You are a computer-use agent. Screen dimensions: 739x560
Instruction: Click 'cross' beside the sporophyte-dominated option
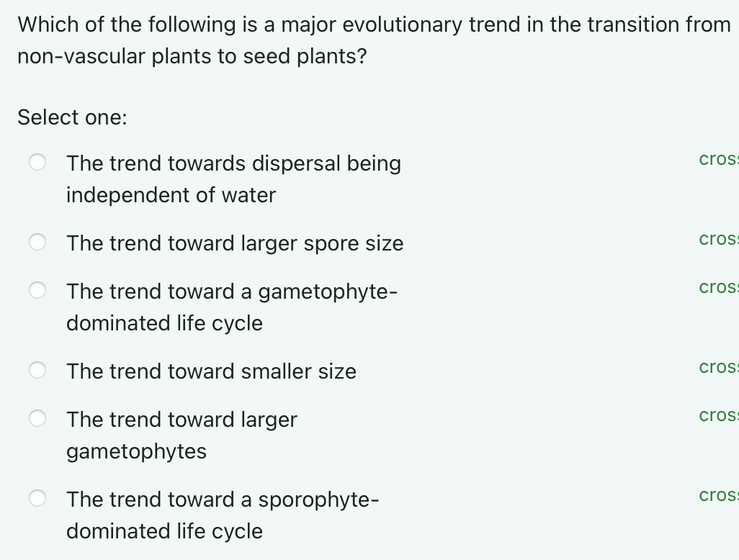[717, 494]
